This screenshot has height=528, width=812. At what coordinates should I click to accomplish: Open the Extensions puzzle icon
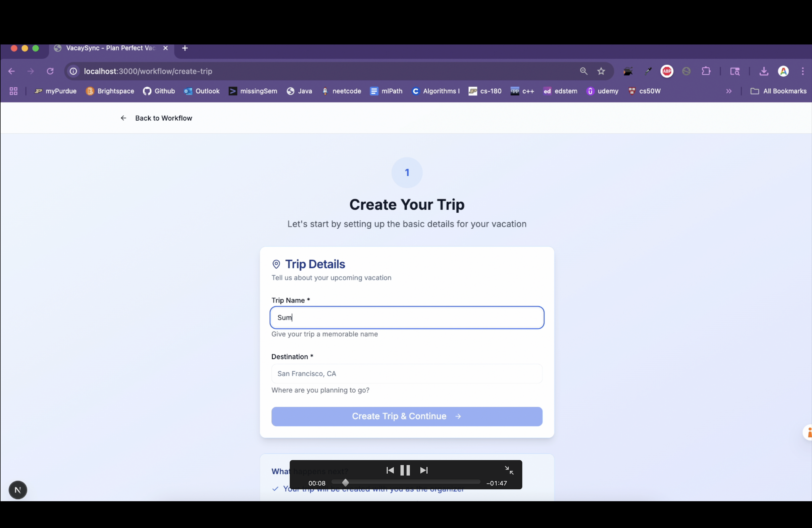[x=706, y=71]
